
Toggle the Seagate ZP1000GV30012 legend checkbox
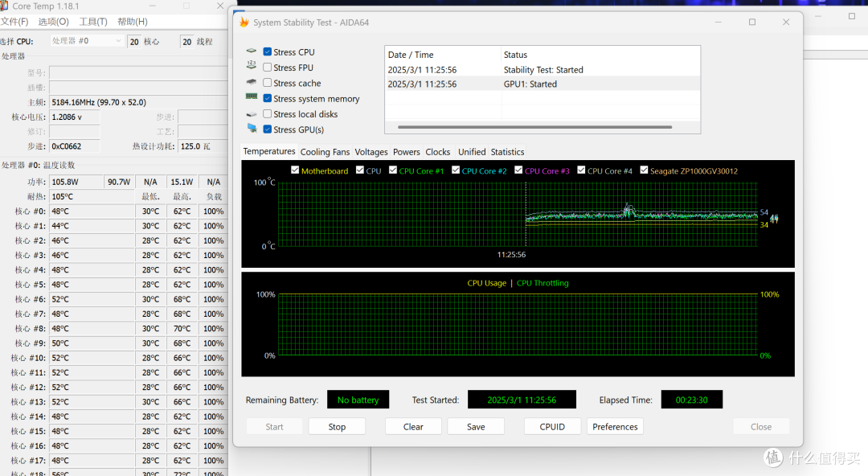coord(644,170)
